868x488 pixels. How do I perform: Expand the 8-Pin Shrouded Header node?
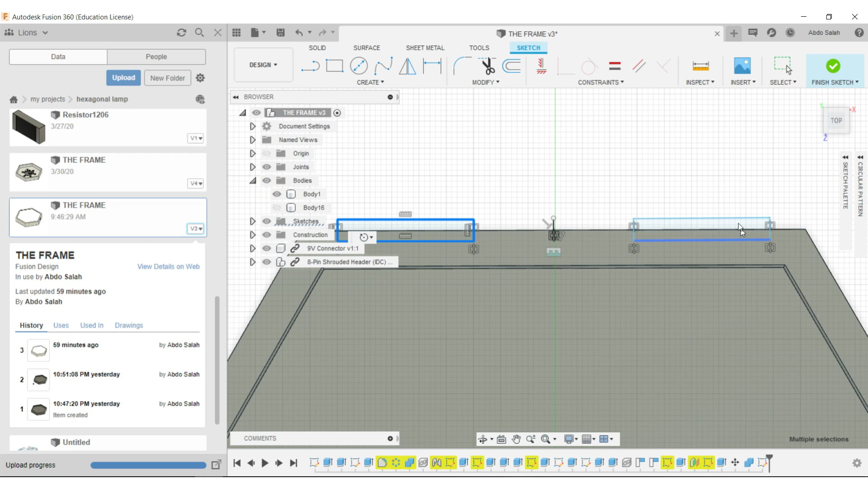[252, 262]
